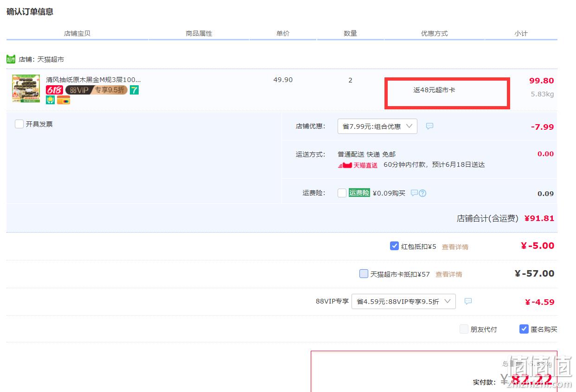Viewport: 576px width, 392px height.
Task: Click the orange credit card icon under product
Action: (64, 100)
